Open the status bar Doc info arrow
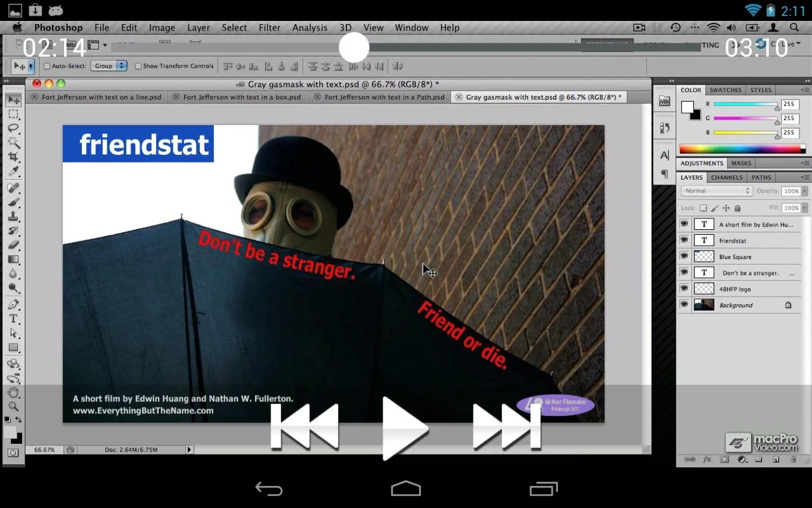The height and width of the screenshot is (508, 812). [189, 450]
